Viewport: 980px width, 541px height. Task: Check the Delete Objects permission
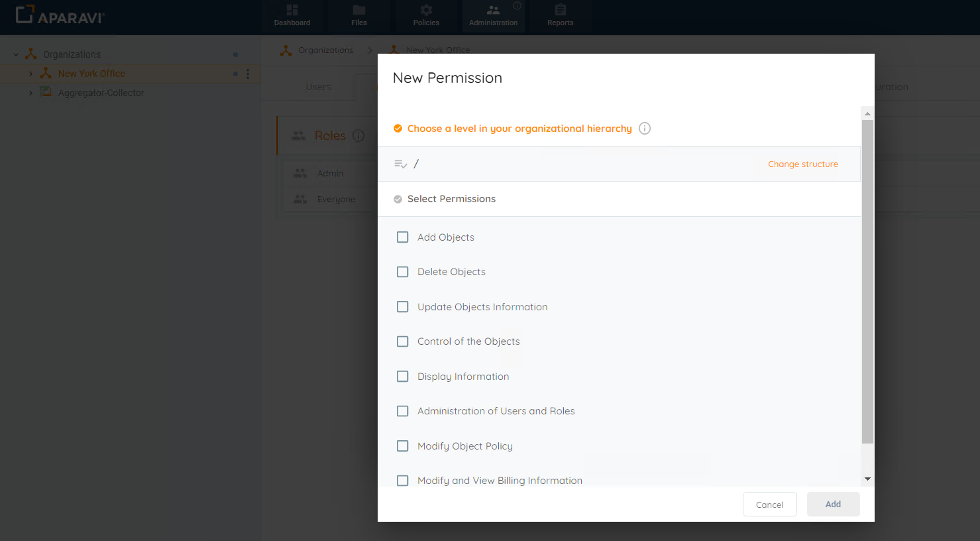[x=402, y=271]
